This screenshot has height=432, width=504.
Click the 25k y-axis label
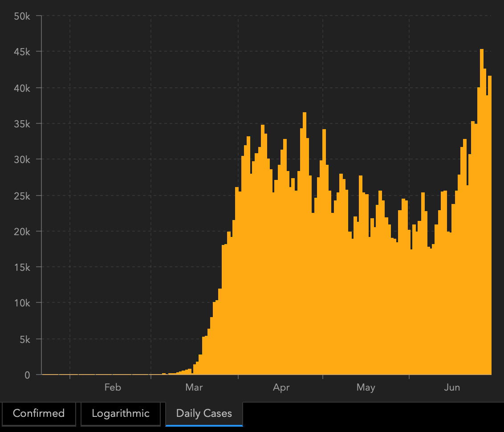pos(22,196)
